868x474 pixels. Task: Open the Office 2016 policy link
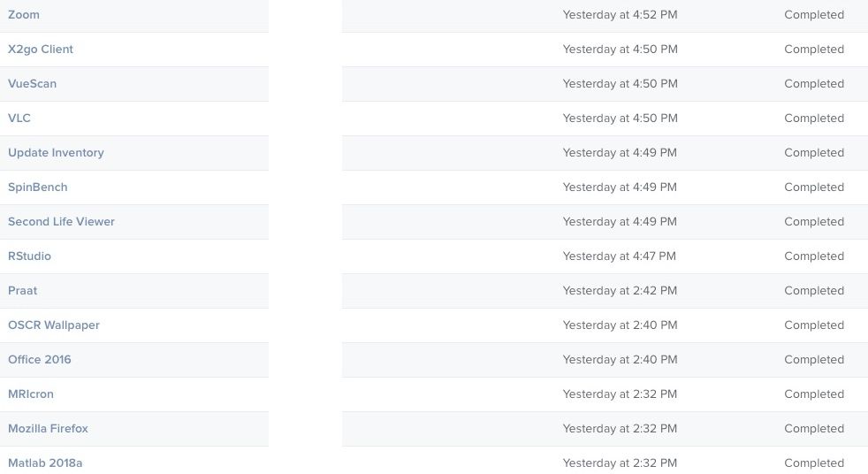pyautogui.click(x=39, y=359)
